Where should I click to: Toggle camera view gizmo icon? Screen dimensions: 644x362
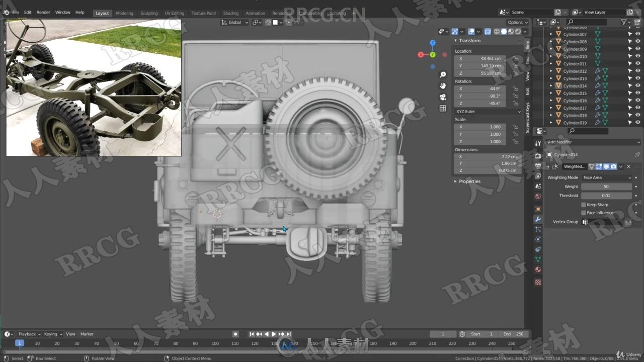tap(443, 97)
